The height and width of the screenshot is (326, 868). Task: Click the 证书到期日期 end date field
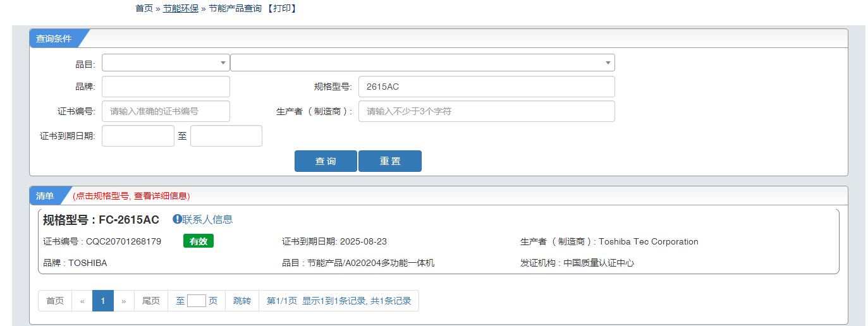[226, 136]
